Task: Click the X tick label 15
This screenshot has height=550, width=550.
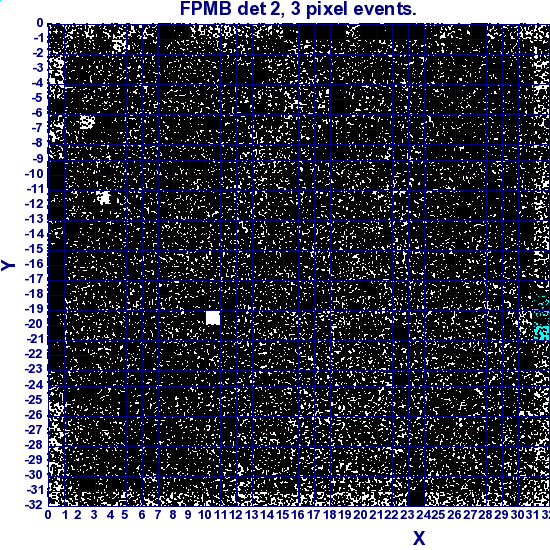Action: point(283,515)
